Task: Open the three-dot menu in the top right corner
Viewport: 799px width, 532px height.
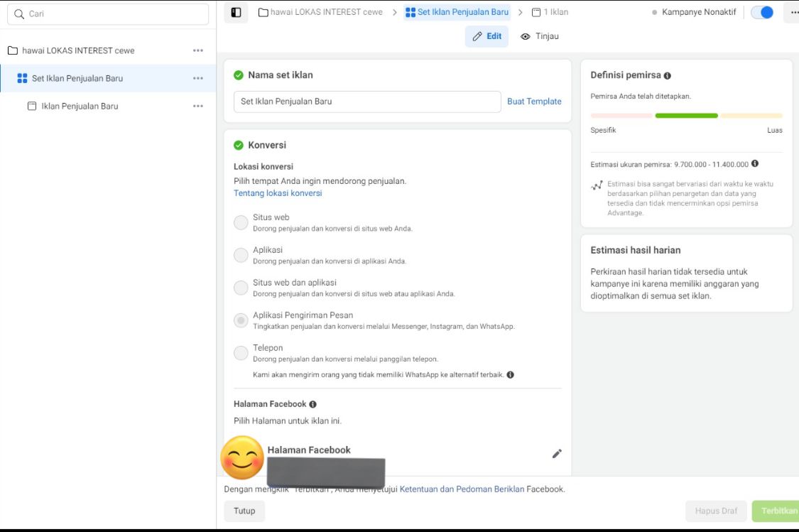Action: (x=794, y=11)
